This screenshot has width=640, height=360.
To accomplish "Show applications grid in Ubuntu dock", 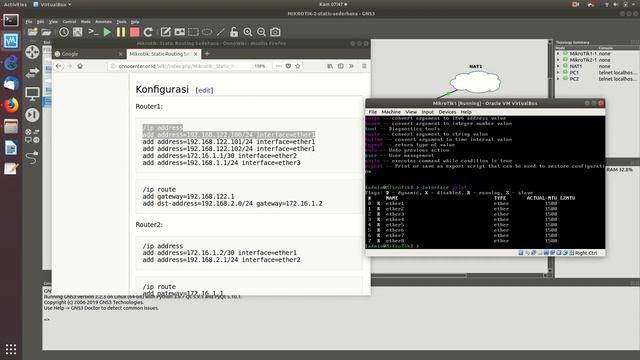I will [11, 349].
